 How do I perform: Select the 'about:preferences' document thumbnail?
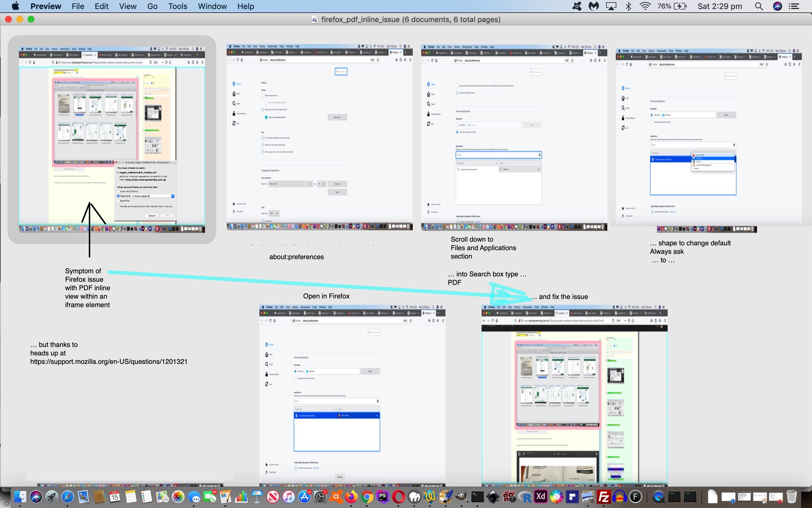319,137
